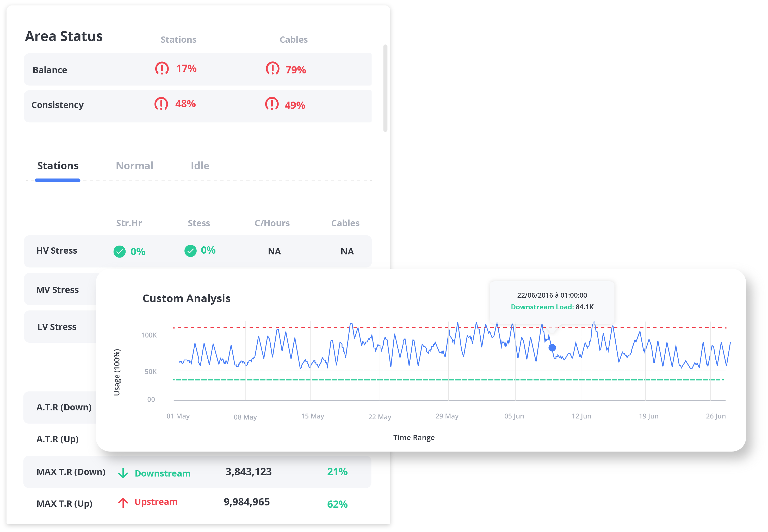Click Consistency Stations alert icon
768x532 pixels.
161,104
